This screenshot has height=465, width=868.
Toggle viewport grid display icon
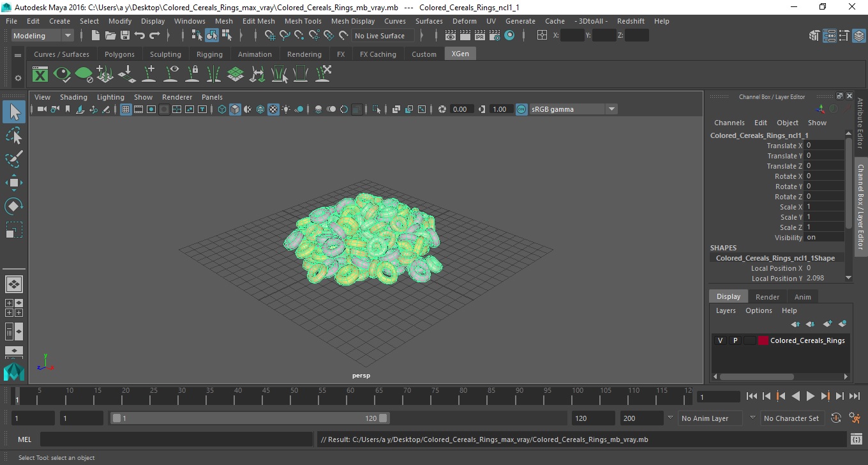[126, 109]
